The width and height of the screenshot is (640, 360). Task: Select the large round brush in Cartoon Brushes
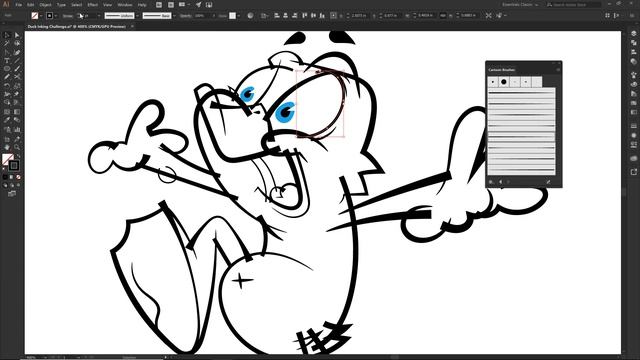(x=504, y=82)
